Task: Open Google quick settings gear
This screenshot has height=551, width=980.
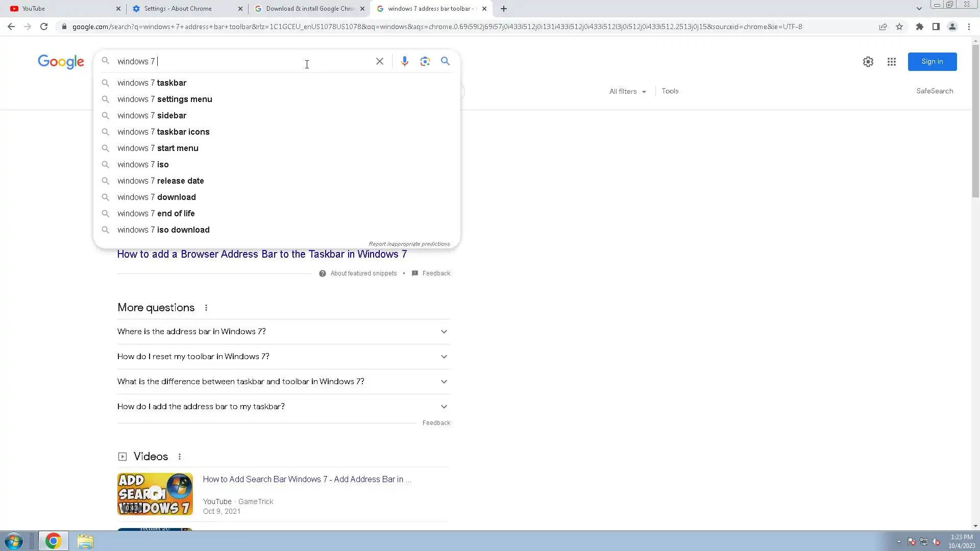Action: 868,62
